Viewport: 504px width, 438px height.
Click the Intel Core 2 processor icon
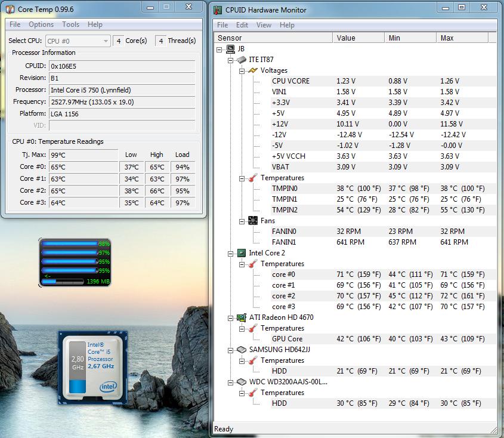(x=242, y=253)
